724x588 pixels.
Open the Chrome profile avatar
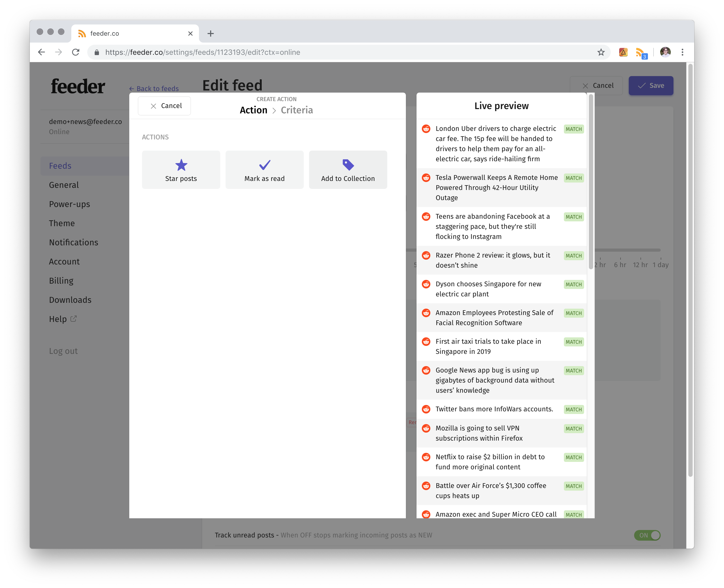665,52
